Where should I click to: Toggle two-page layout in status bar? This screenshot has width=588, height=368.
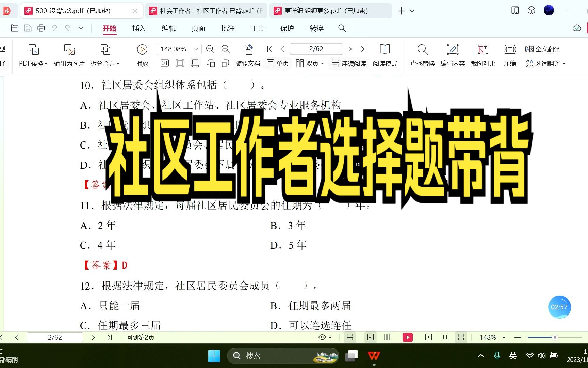click(387, 337)
